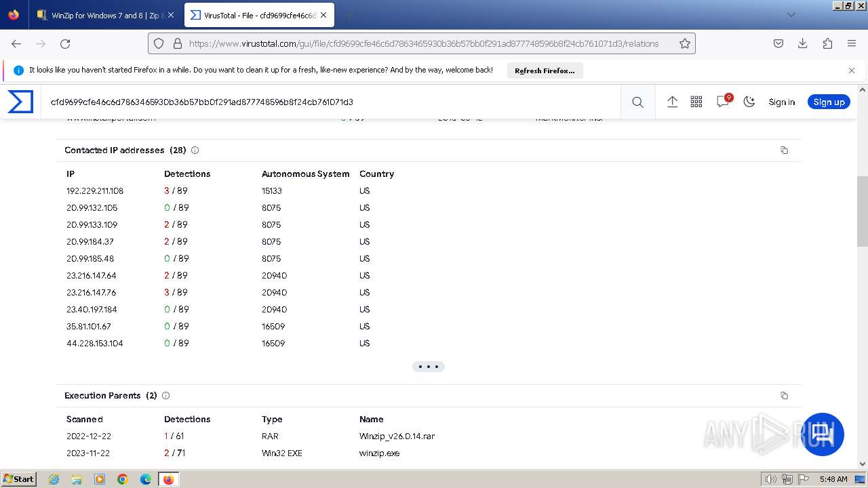The width and height of the screenshot is (868, 488).
Task: Open the taskbar clock showing 5:48 AM
Action: pos(833,479)
